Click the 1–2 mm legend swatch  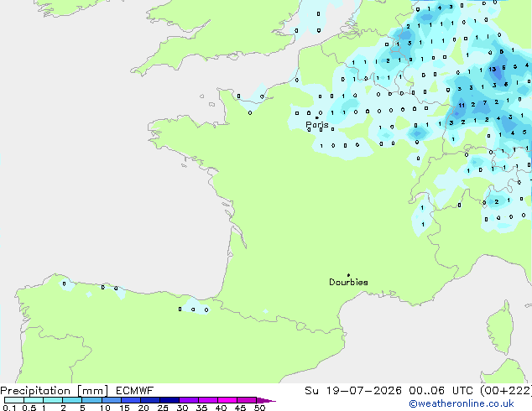(x=53, y=400)
